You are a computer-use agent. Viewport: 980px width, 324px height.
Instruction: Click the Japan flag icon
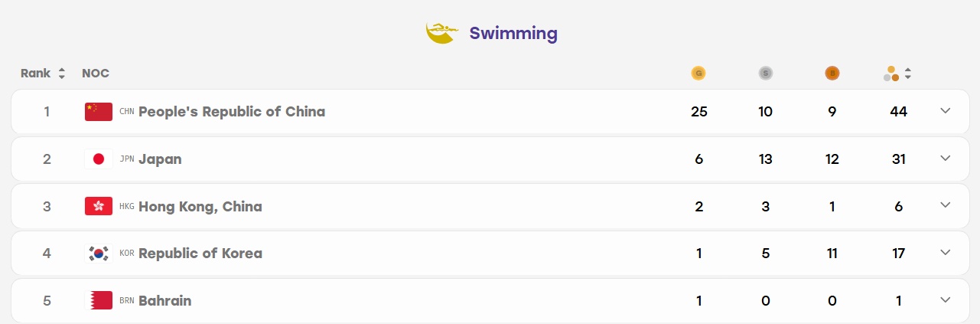pos(99,159)
